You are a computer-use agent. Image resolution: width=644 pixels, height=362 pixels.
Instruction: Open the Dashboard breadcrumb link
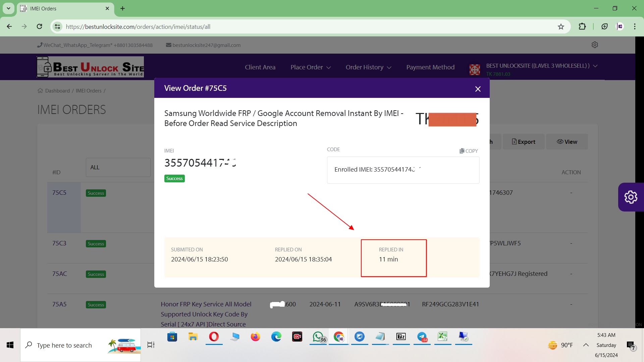[57, 91]
